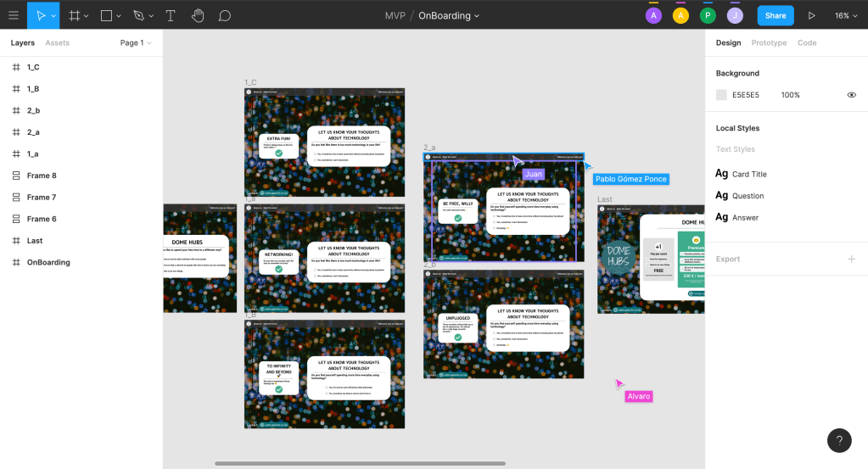Switch to the Prototype tab
Screen dimensions: 868x469
(x=769, y=42)
